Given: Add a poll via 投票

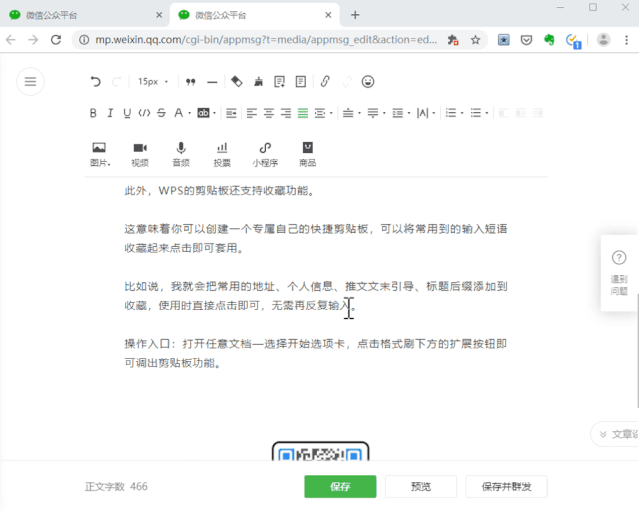Looking at the screenshot, I should click(x=222, y=154).
